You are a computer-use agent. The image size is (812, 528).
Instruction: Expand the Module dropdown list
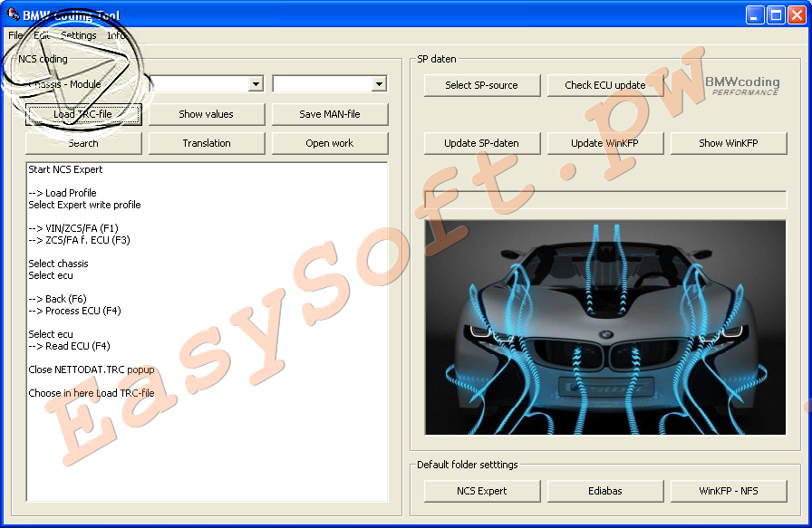coord(379,84)
